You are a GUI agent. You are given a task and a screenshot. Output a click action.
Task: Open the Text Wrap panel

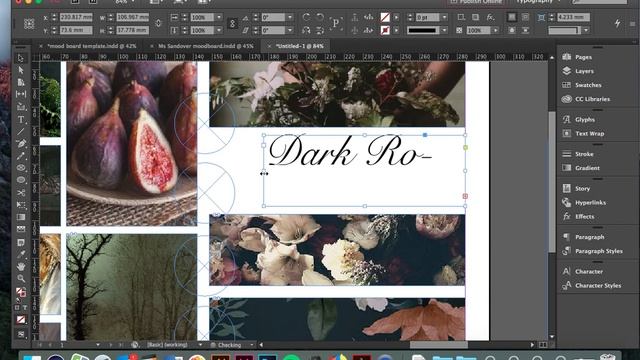(x=589, y=133)
